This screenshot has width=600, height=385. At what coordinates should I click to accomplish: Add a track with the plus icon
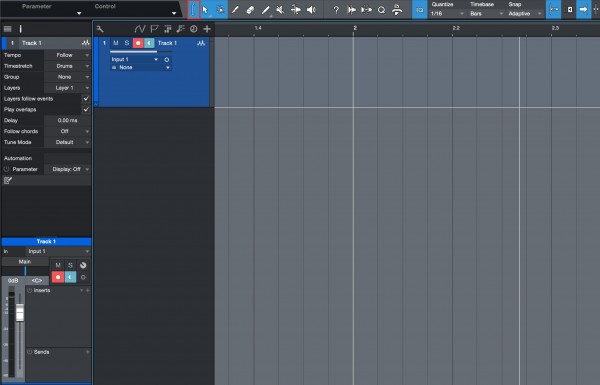(x=207, y=29)
